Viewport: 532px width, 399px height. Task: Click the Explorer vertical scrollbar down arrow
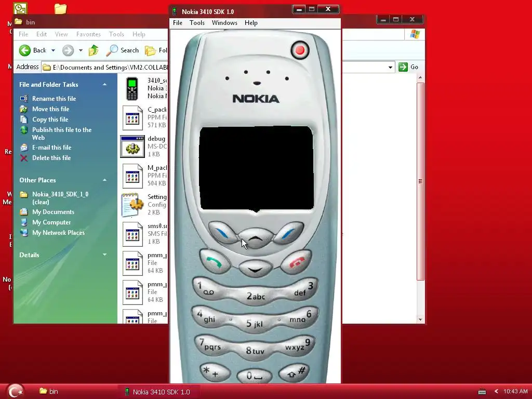pyautogui.click(x=420, y=320)
